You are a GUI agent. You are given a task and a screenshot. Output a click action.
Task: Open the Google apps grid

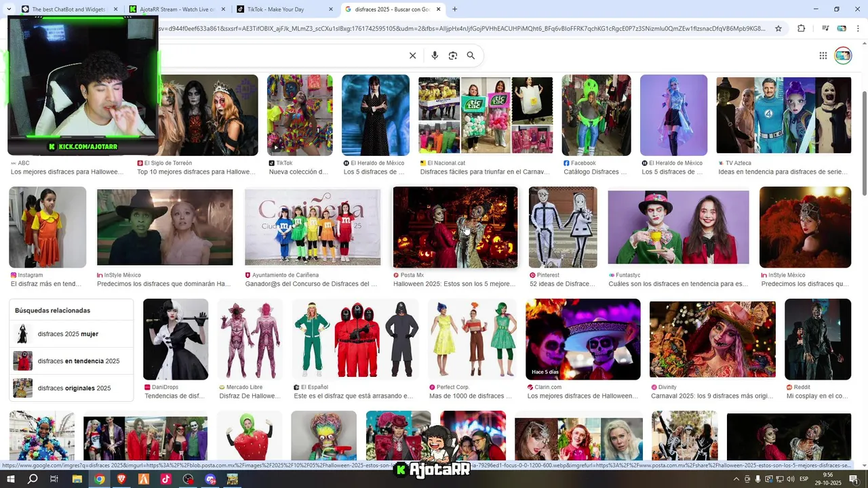pyautogui.click(x=823, y=56)
